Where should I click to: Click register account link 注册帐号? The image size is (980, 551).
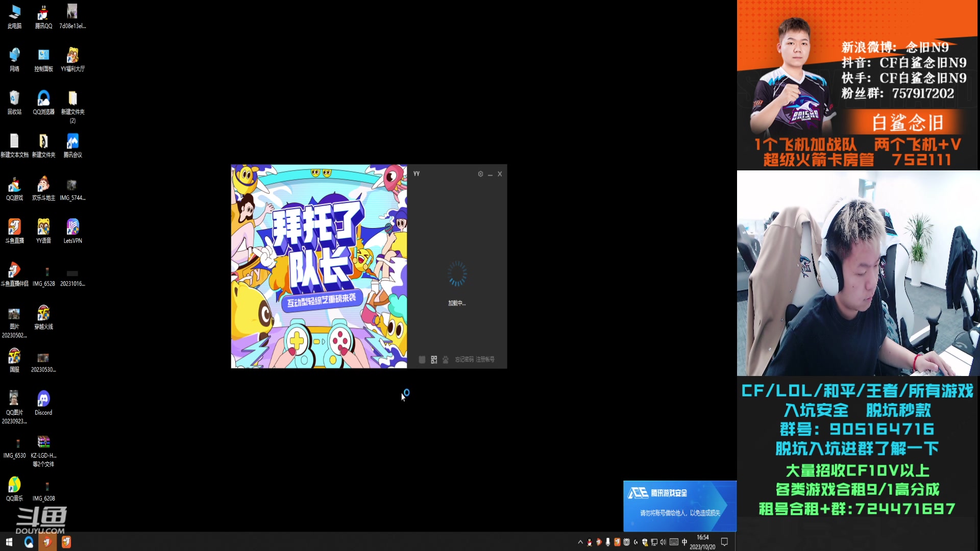485,360
